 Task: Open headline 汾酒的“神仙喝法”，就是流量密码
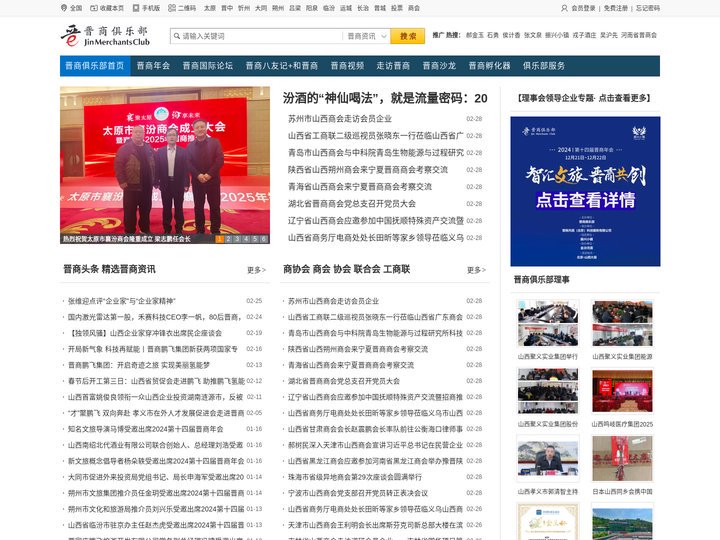pos(385,98)
